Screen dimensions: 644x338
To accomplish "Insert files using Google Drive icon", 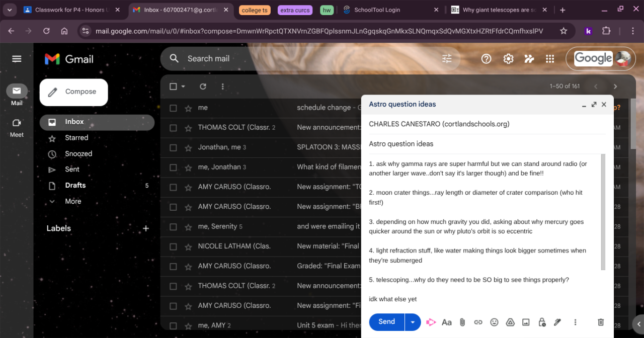I will (x=510, y=322).
